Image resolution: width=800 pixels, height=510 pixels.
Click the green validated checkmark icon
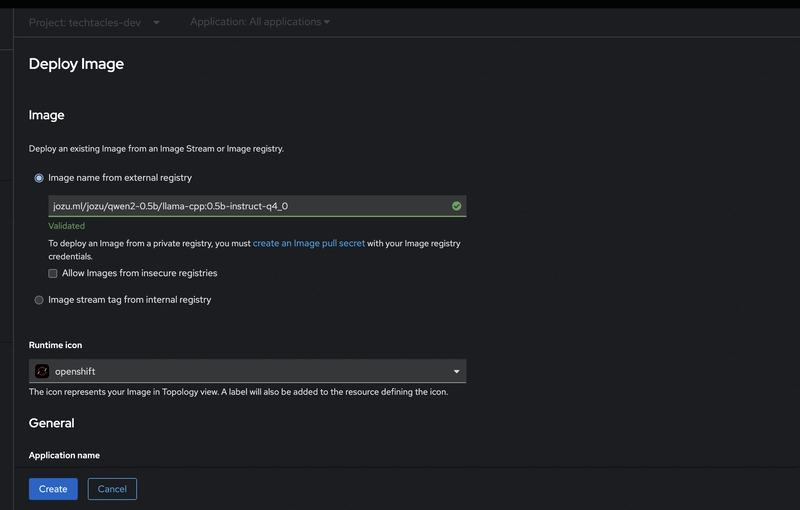pyautogui.click(x=456, y=206)
